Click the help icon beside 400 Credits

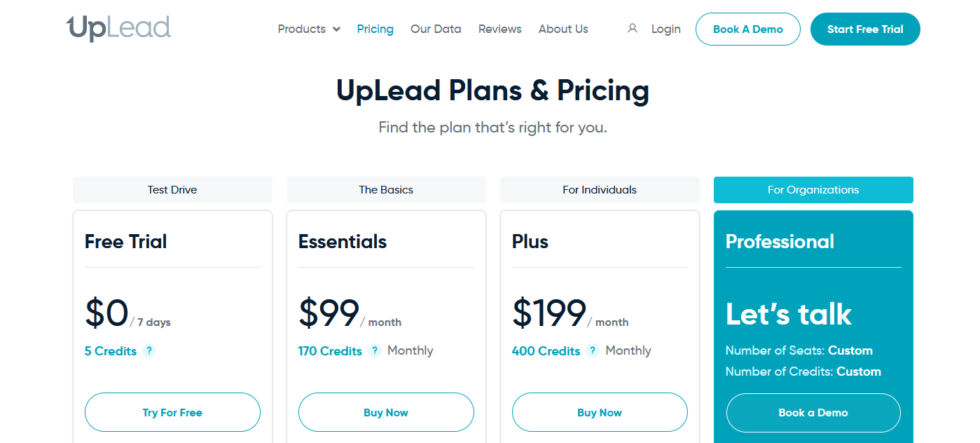tap(593, 350)
